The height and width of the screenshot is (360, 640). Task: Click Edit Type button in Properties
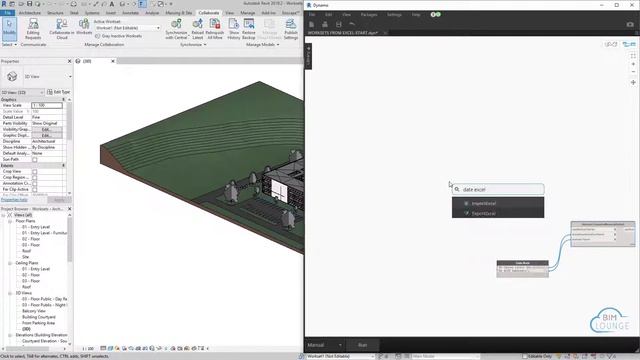59,92
